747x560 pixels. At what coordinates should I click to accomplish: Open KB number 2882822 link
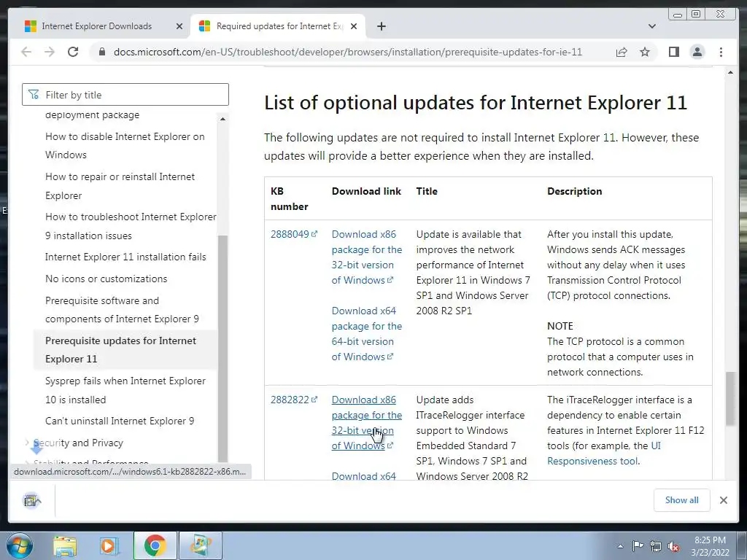tap(294, 400)
